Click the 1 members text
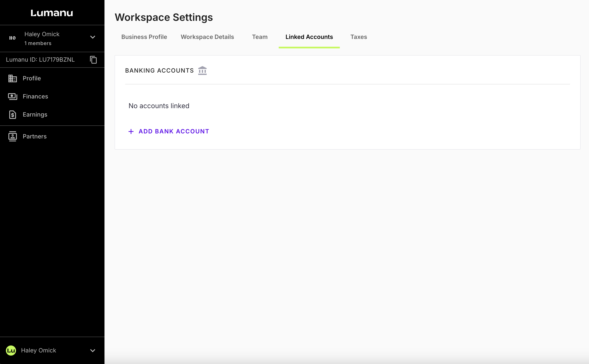This screenshot has width=589, height=364. pos(38,43)
